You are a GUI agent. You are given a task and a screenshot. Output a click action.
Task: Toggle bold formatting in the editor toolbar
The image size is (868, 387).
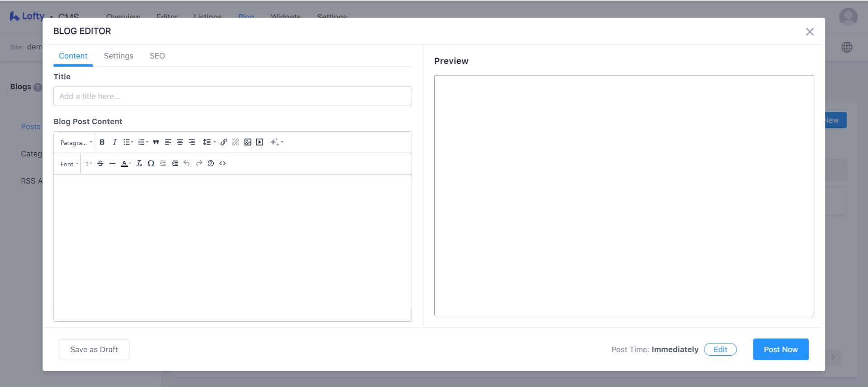[102, 142]
